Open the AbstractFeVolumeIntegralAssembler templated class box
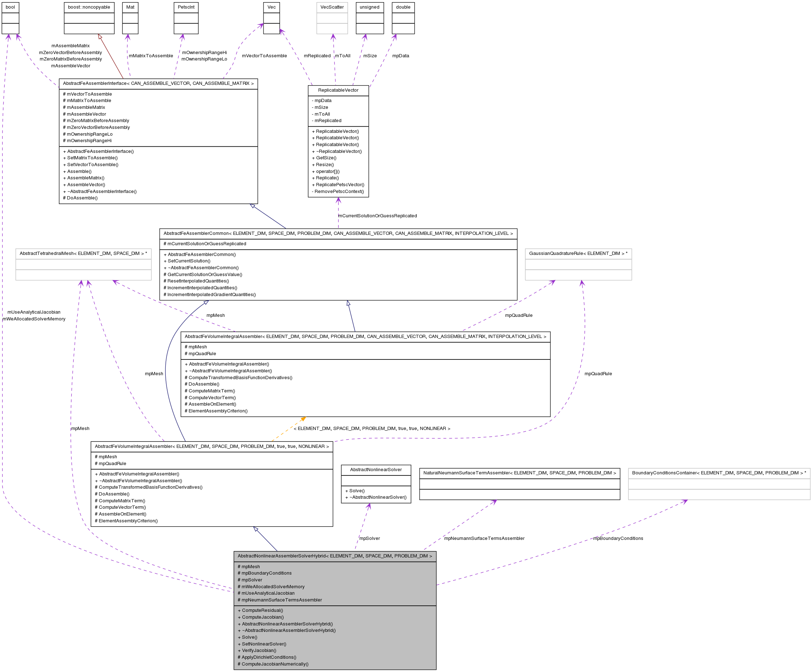This screenshot has width=812, height=672. click(x=366, y=337)
